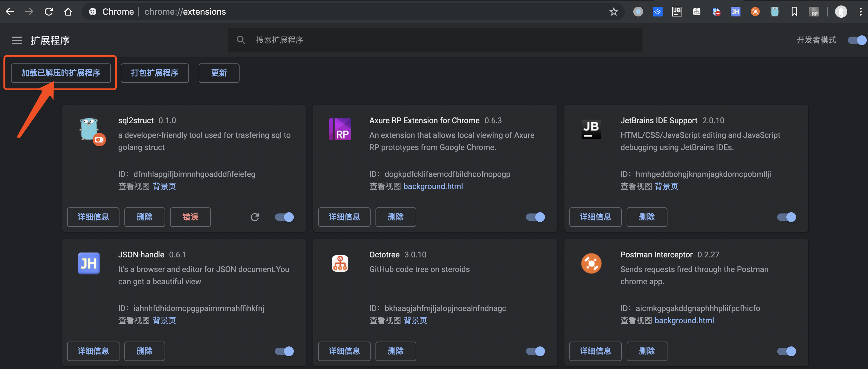This screenshot has width=868, height=369.
Task: Click the Octotree extension icon on its card
Action: coord(340,263)
